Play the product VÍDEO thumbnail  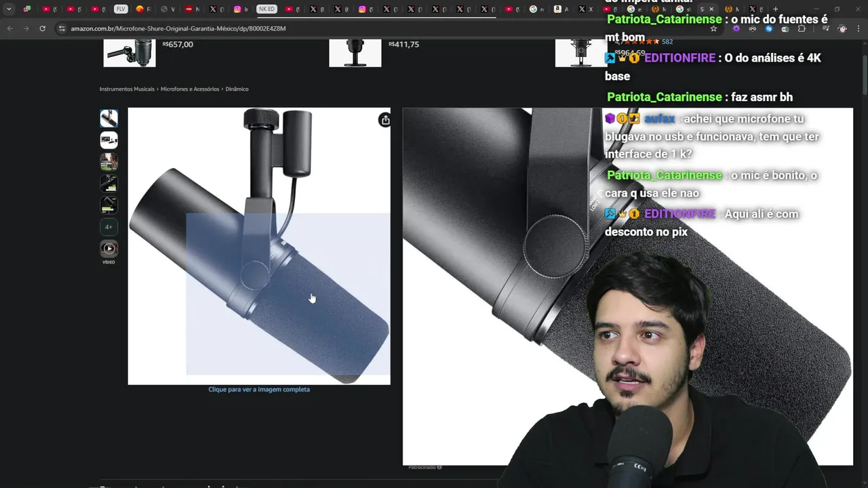pyautogui.click(x=108, y=249)
